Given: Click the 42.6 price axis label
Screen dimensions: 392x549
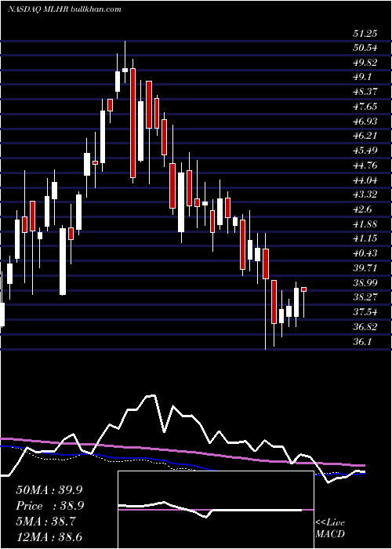Looking at the screenshot, I should [x=362, y=209].
